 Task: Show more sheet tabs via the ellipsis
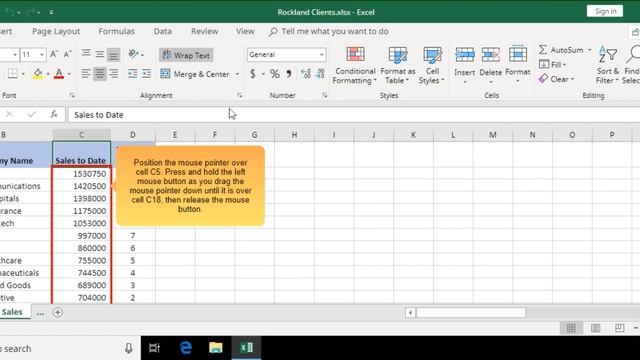40,313
